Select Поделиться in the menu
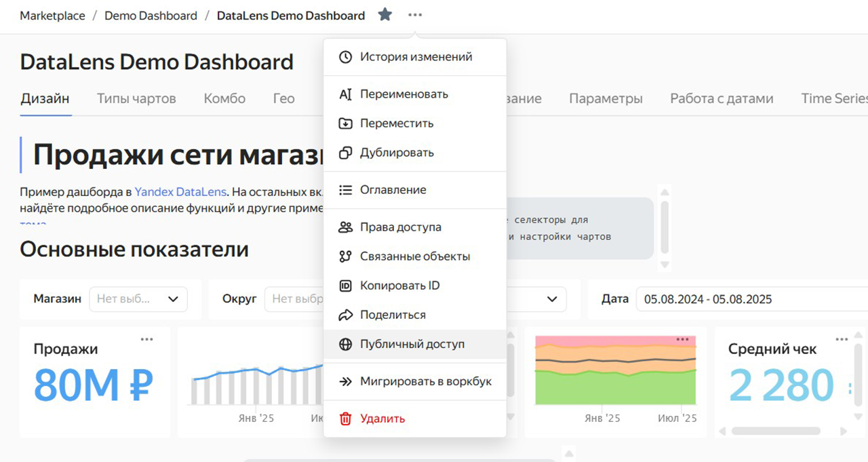The height and width of the screenshot is (462, 868). (x=415, y=315)
